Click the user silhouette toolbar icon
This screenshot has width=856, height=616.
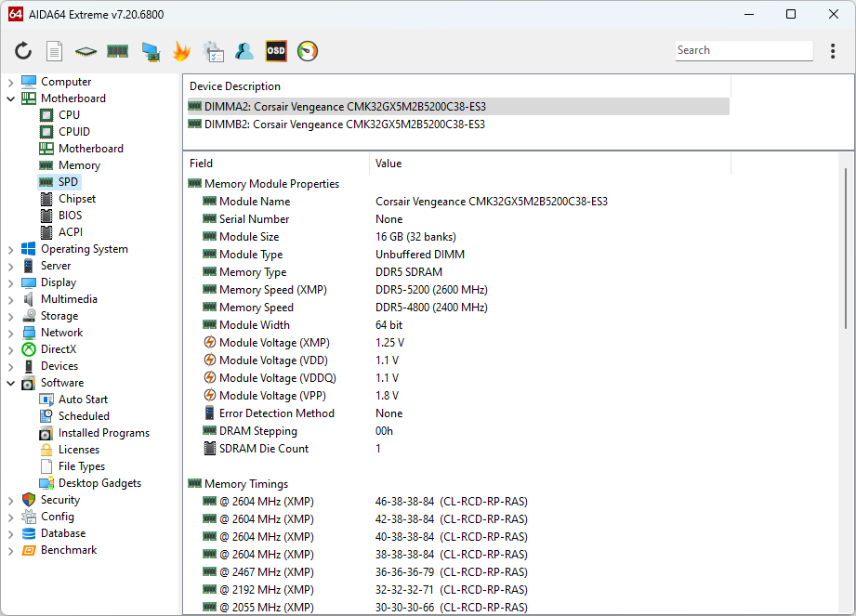coord(244,51)
